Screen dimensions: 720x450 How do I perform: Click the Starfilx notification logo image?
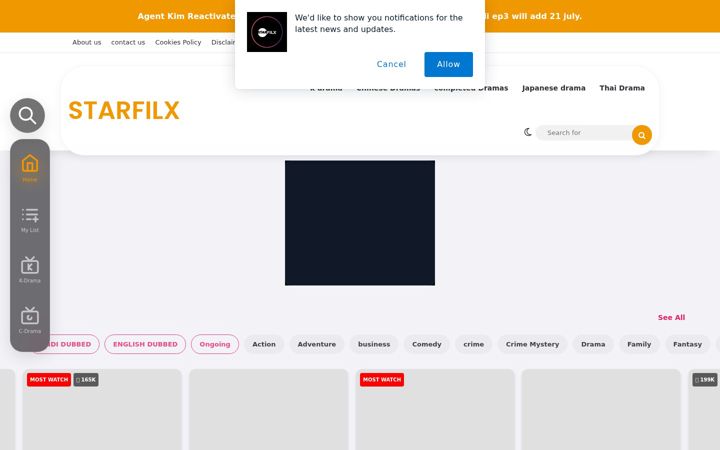267,32
